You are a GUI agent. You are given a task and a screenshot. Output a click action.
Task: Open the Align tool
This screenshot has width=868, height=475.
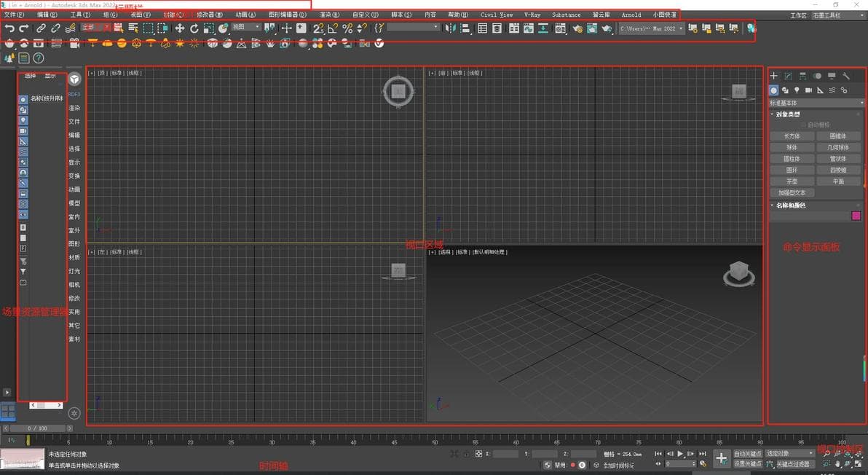click(465, 28)
